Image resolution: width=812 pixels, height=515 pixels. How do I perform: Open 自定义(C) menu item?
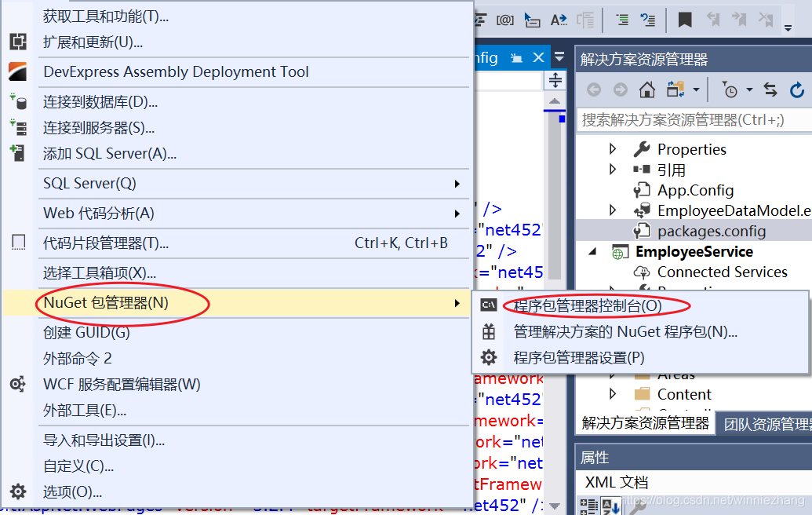[x=235, y=466]
